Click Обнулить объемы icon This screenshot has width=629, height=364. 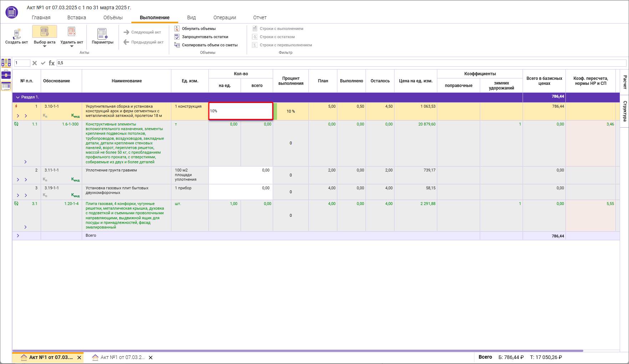tap(177, 29)
